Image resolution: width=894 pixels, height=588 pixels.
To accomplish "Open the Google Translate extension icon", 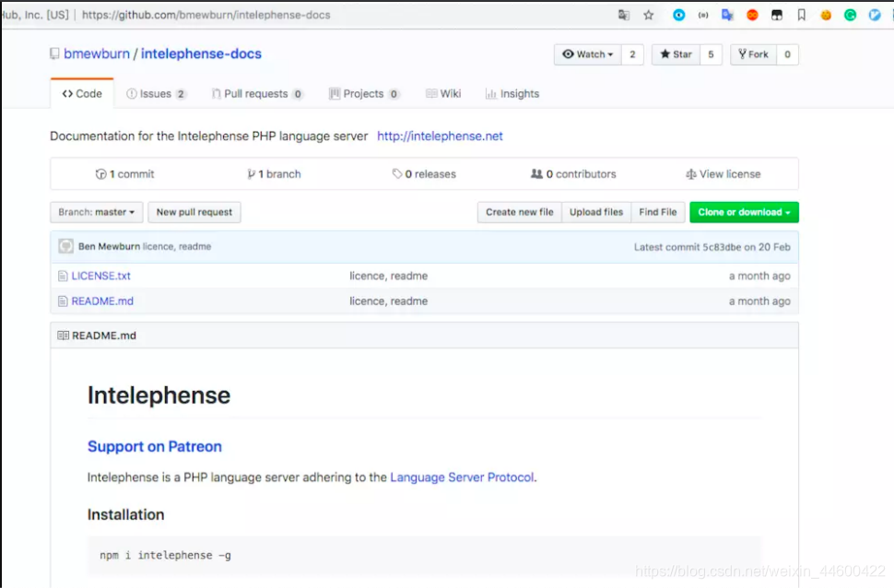I will pyautogui.click(x=727, y=15).
